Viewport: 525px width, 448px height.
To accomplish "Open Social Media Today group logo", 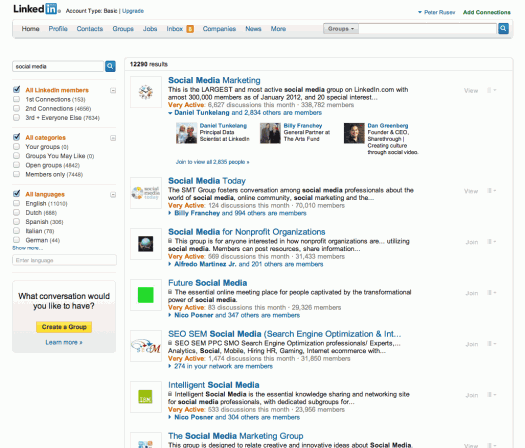I will [x=146, y=193].
